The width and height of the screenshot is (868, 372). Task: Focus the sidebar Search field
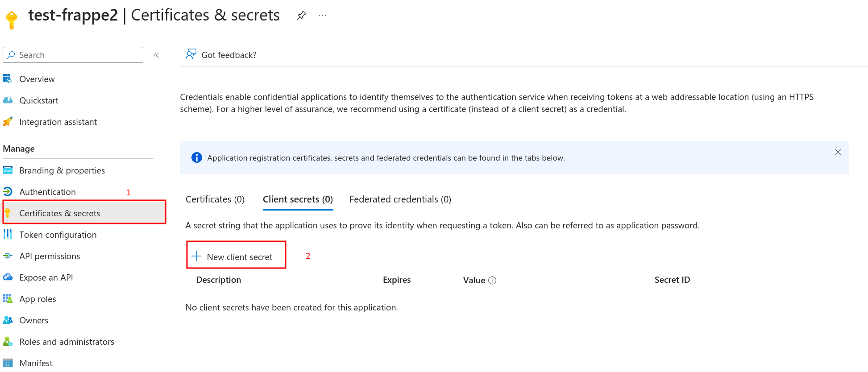click(73, 55)
